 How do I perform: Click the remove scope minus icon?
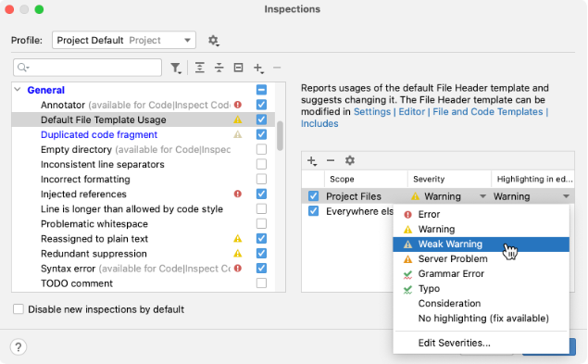pos(331,160)
